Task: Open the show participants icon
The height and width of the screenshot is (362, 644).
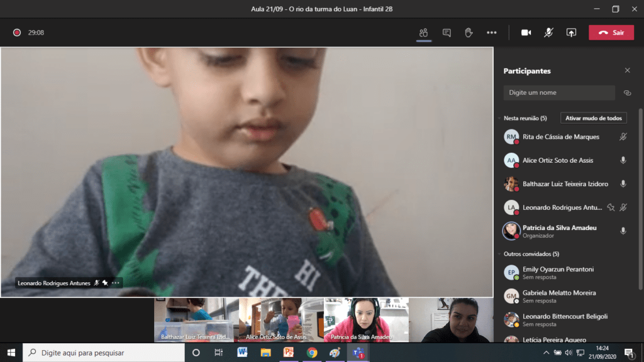Action: click(x=424, y=33)
